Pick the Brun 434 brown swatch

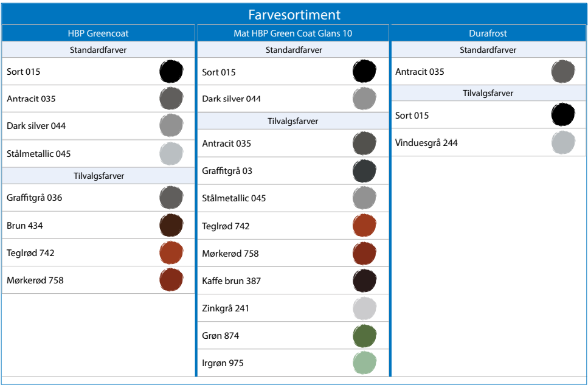[171, 225]
